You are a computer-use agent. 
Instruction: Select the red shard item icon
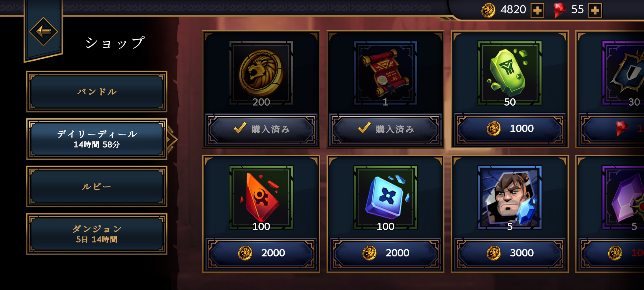coord(261,197)
